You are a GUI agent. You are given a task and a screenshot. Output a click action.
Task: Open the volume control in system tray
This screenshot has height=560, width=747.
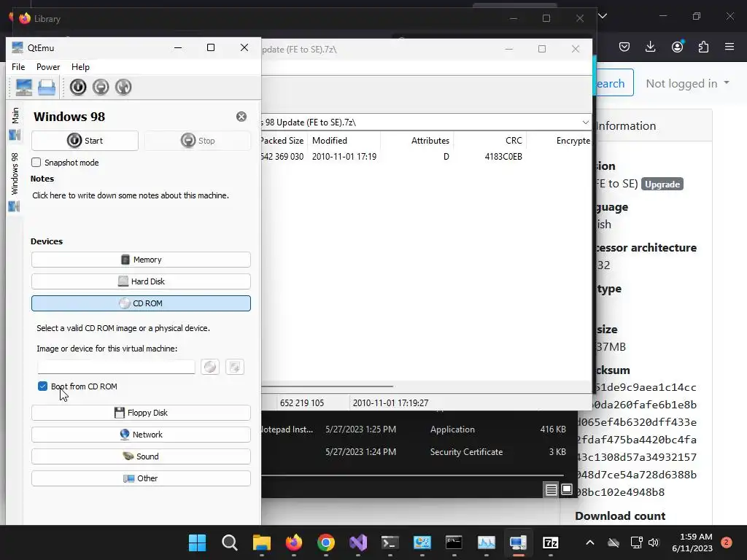654,542
